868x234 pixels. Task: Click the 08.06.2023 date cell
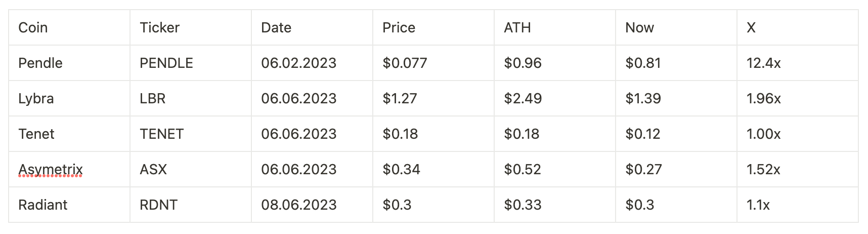312,205
